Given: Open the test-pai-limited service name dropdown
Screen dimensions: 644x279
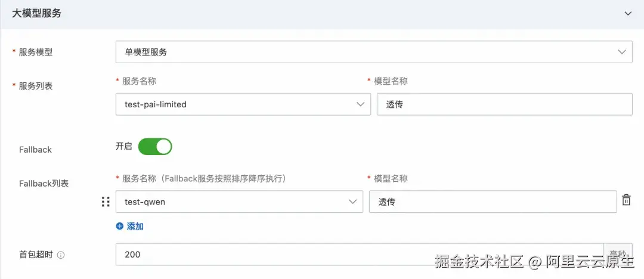Looking at the screenshot, I should click(243, 104).
